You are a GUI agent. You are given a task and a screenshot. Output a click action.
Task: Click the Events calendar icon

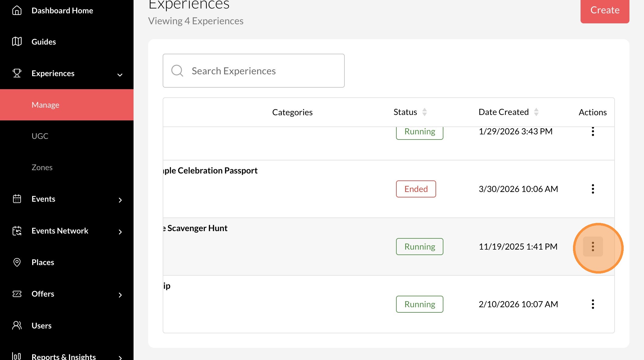click(x=17, y=199)
